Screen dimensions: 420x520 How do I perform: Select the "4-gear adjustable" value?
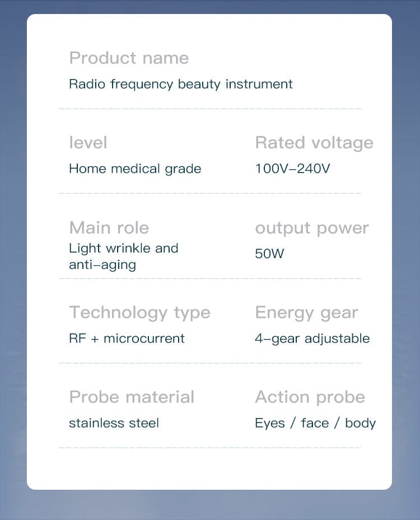[x=312, y=338]
